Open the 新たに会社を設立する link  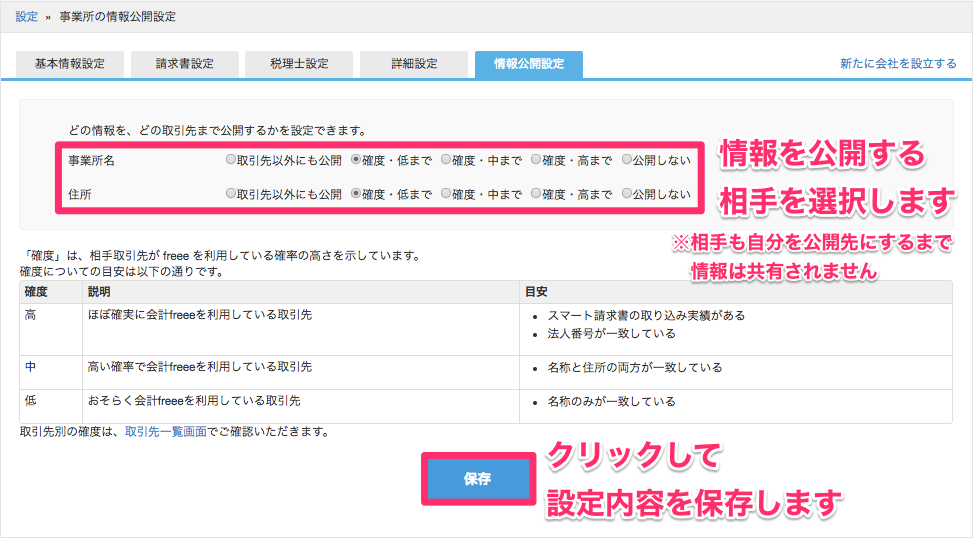pos(898,64)
